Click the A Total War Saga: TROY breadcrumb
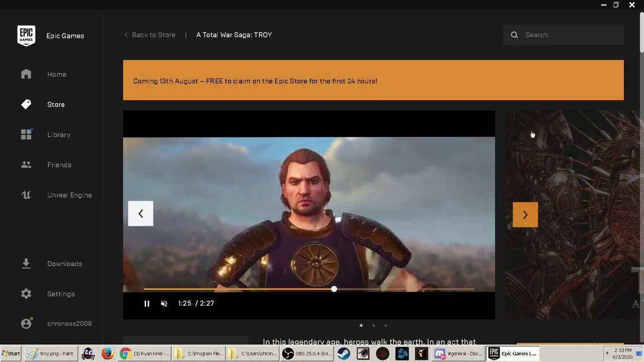The image size is (644, 362). click(x=234, y=35)
